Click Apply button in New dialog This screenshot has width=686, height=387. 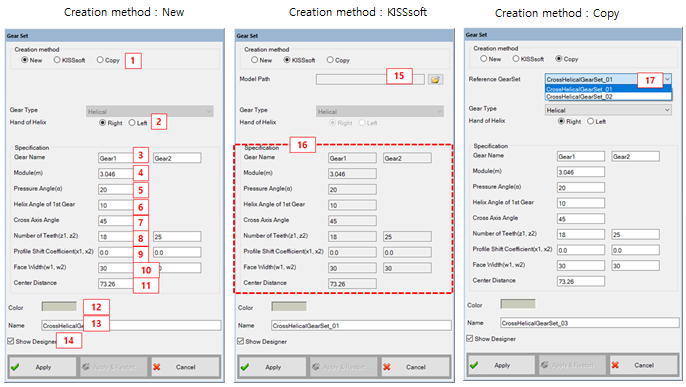tap(42, 367)
